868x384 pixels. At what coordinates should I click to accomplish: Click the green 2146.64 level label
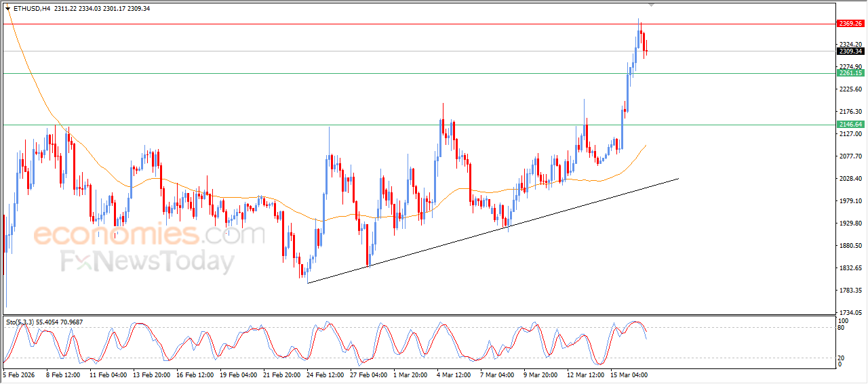pyautogui.click(x=850, y=125)
